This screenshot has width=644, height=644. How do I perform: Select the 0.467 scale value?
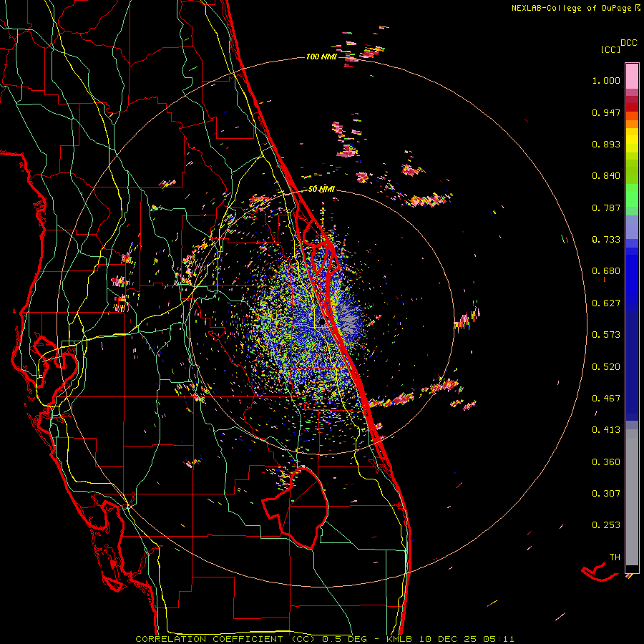(x=606, y=399)
